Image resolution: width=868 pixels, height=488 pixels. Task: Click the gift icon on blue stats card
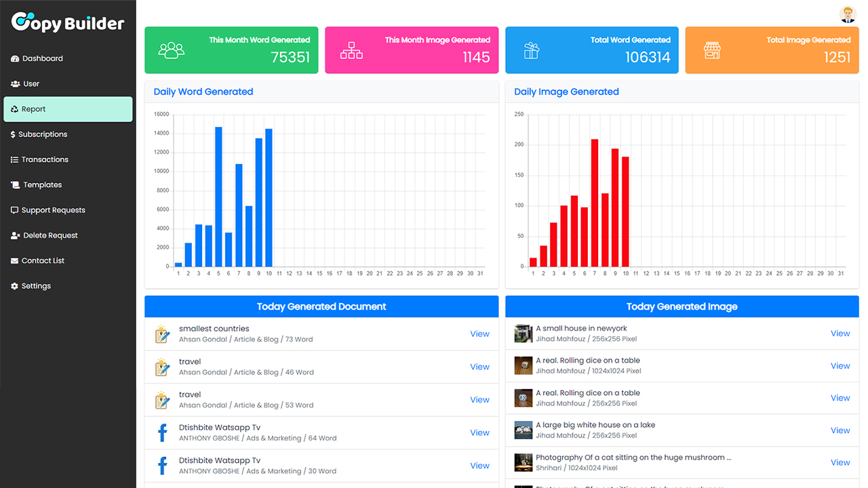[x=532, y=50]
